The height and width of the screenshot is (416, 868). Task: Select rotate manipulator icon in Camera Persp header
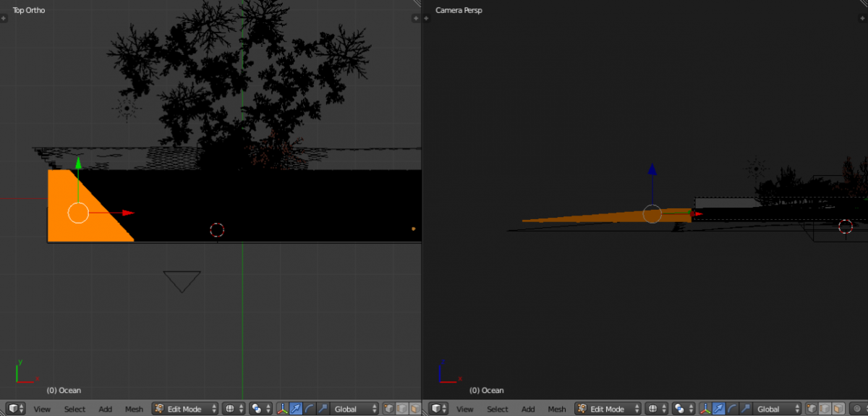point(732,409)
